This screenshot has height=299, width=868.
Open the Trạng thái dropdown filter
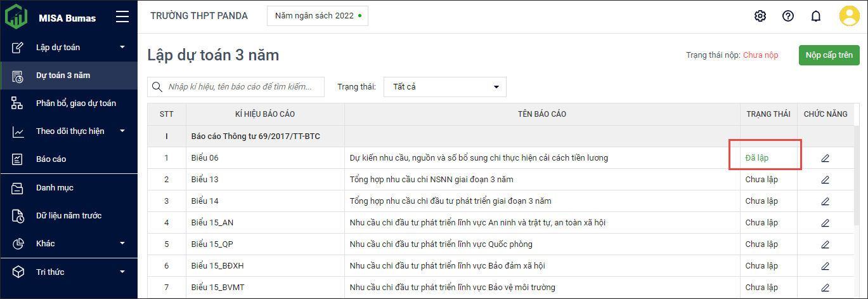pyautogui.click(x=444, y=87)
